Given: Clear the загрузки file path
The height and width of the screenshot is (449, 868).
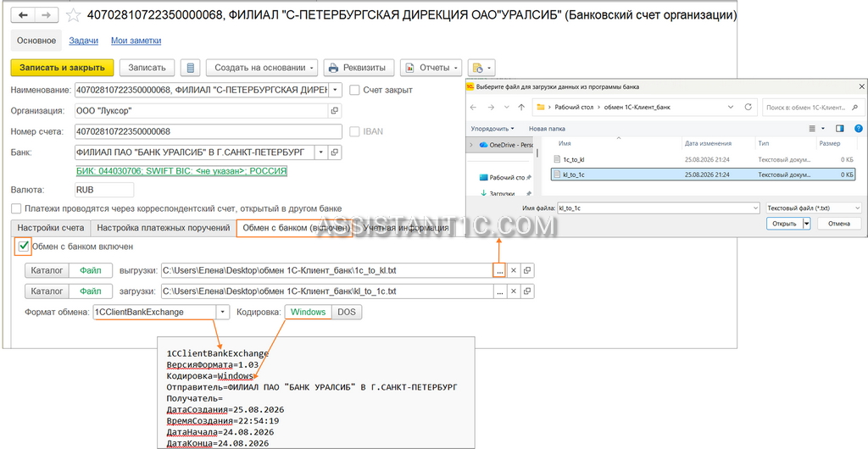Looking at the screenshot, I should click(513, 291).
